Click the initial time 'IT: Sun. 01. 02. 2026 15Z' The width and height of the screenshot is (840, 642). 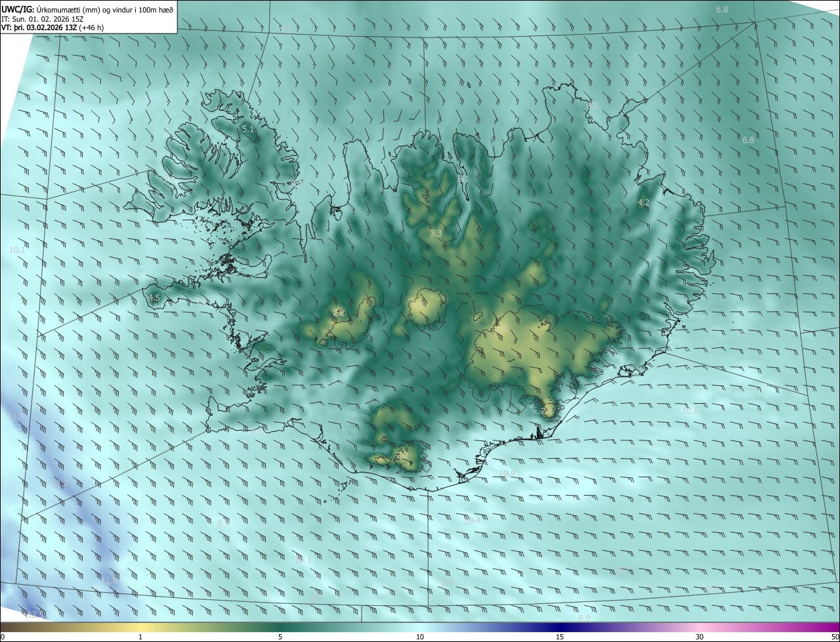click(x=42, y=18)
